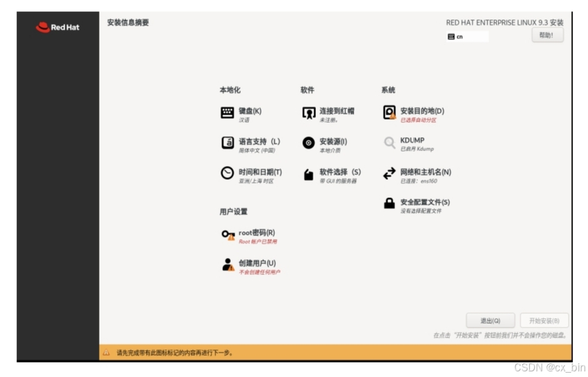Open the KDUMP magnifier icon
The height and width of the screenshot is (377, 588).
[390, 143]
